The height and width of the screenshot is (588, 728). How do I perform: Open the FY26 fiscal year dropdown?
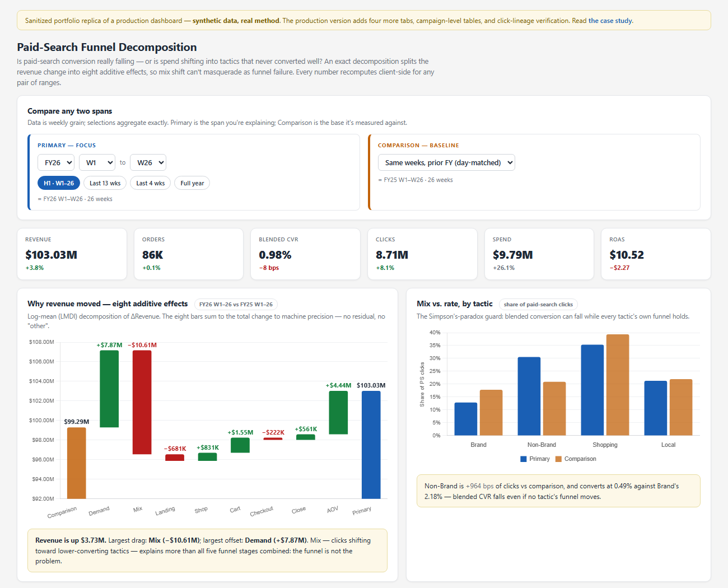[x=56, y=162]
